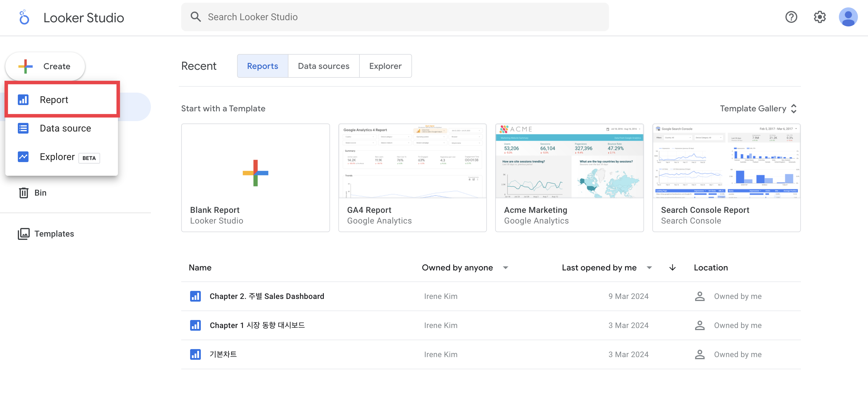This screenshot has width=868, height=396.
Task: Select the Acme Marketing template thumbnail
Action: pos(569,161)
